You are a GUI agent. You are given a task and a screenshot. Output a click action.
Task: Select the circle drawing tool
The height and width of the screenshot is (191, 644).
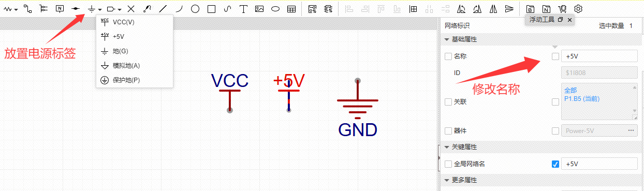point(195,9)
